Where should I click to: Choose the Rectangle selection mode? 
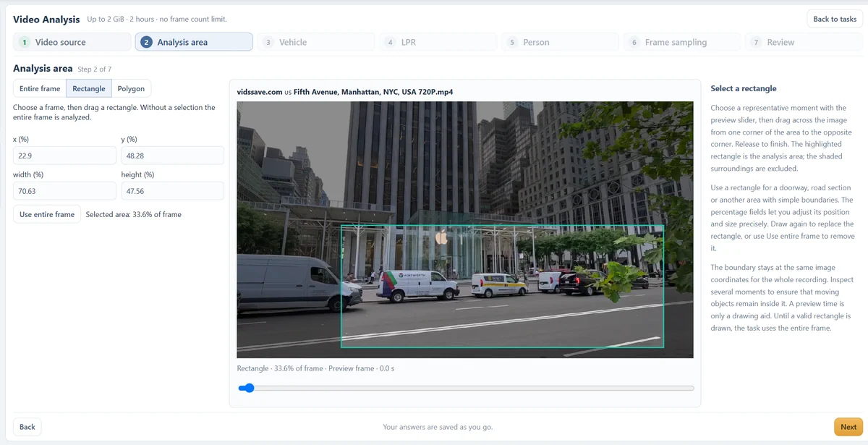tap(89, 88)
